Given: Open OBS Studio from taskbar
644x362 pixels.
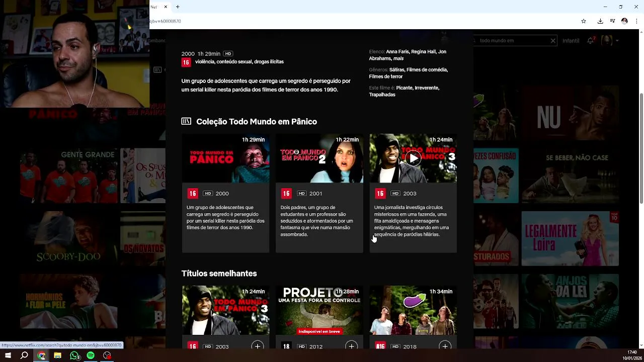Looking at the screenshot, I should (x=107, y=355).
